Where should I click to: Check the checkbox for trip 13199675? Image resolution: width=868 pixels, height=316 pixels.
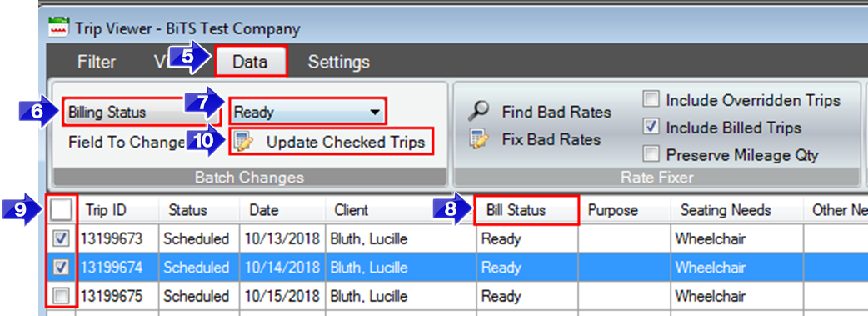pos(60,296)
